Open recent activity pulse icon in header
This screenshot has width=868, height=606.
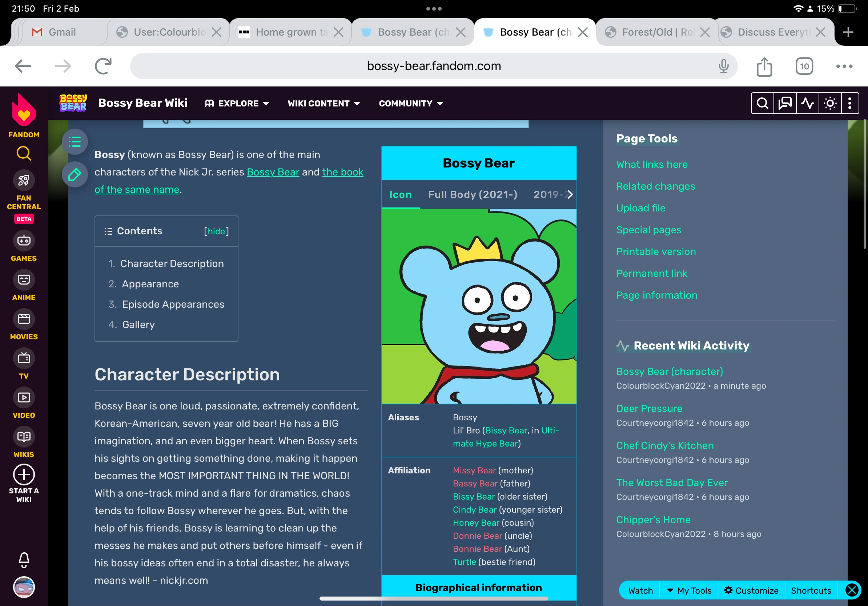(807, 103)
